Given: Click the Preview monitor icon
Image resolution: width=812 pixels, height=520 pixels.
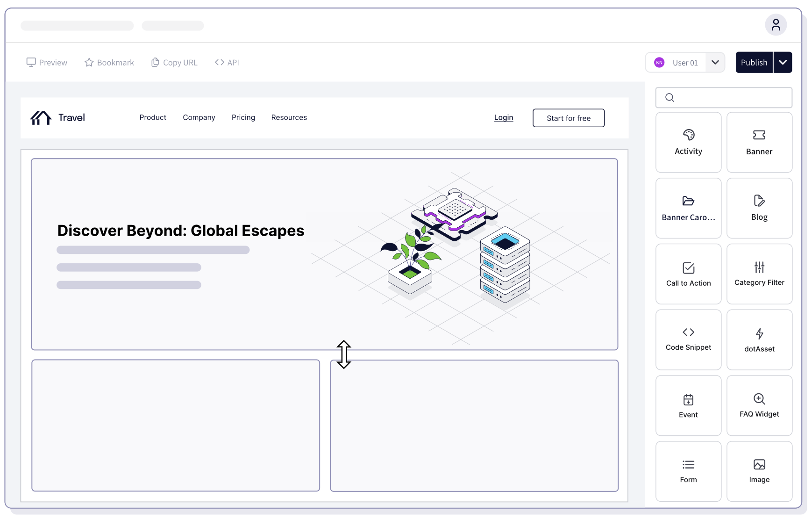Looking at the screenshot, I should pyautogui.click(x=31, y=62).
